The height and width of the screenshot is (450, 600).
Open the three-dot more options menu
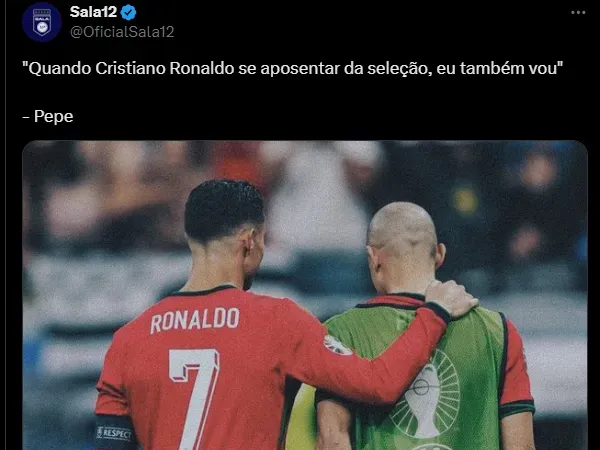click(578, 13)
